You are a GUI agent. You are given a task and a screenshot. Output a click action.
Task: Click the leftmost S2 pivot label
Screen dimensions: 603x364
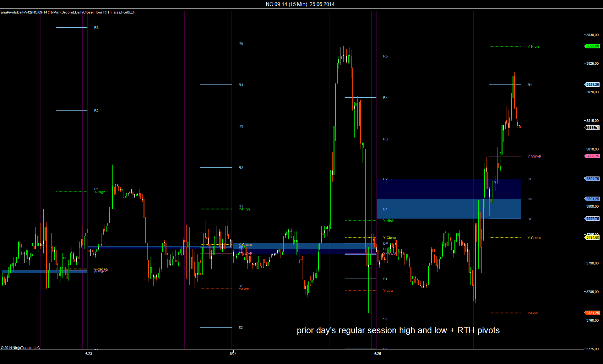click(241, 328)
